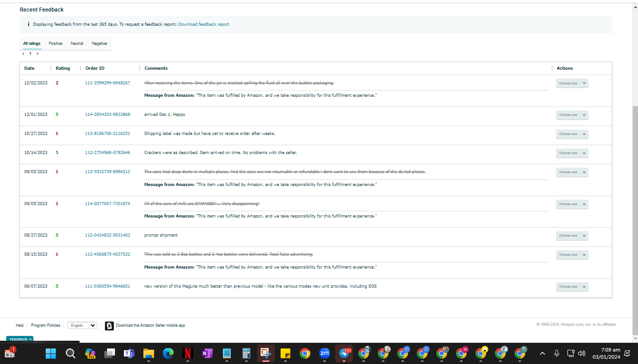This screenshot has width=638, height=364.
Task: Open Zoom from the taskbar
Action: pyautogui.click(x=325, y=353)
